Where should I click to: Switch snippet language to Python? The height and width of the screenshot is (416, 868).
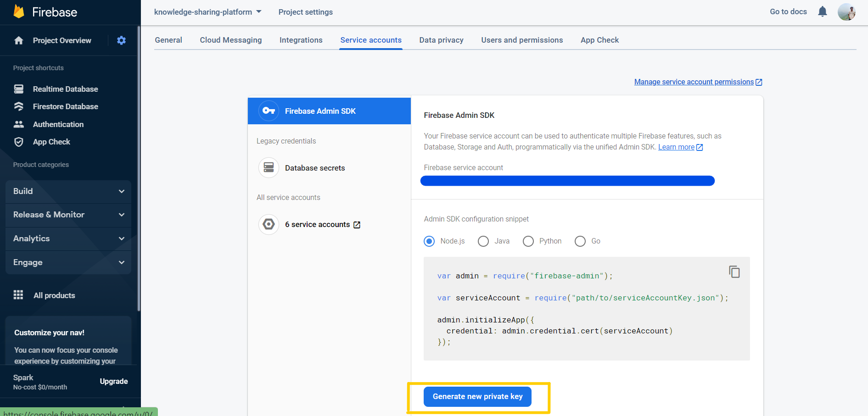[x=528, y=241]
